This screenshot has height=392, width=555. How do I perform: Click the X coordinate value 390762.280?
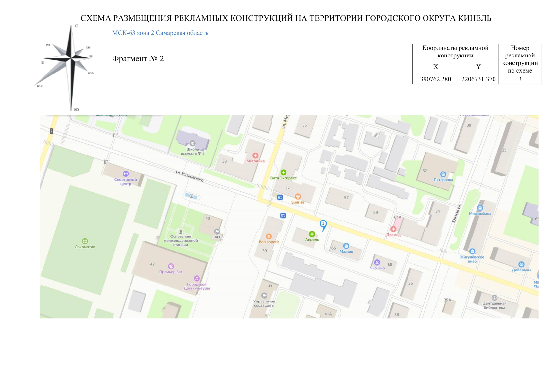click(x=435, y=79)
